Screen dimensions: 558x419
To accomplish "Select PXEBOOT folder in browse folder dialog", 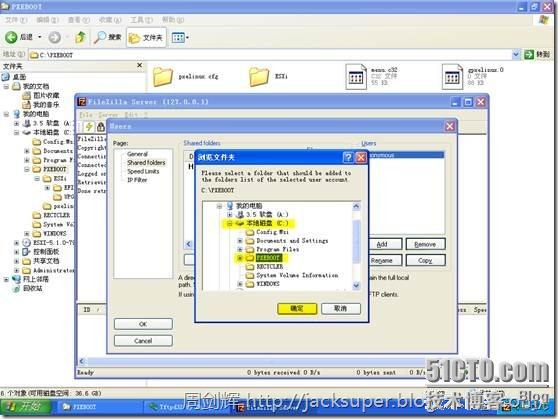I will 269,258.
